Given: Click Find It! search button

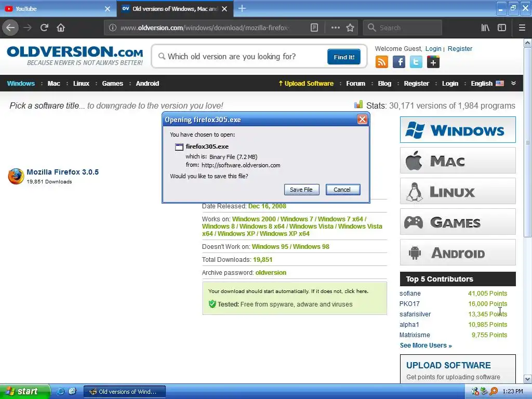Looking at the screenshot, I should (344, 57).
